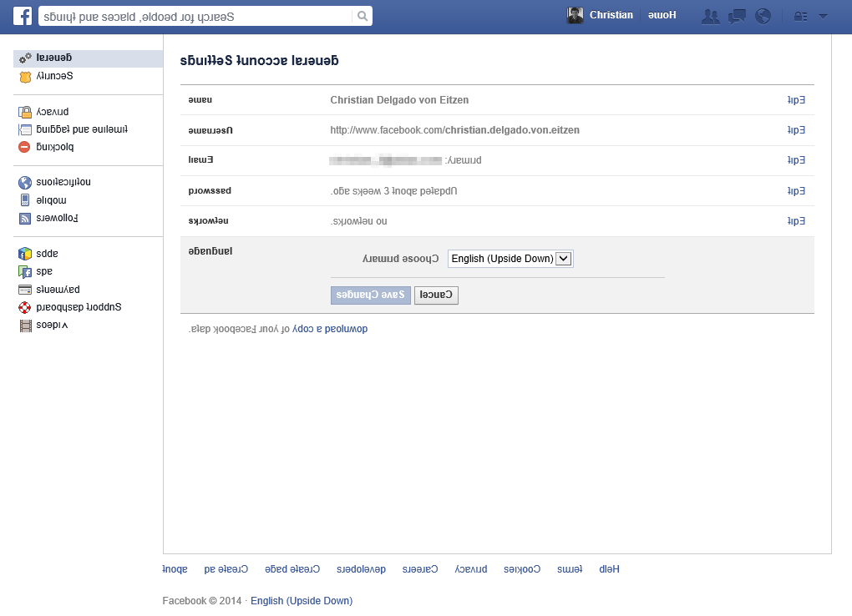The height and width of the screenshot is (616, 852).
Task: Expand the account menu arrow
Action: (824, 17)
